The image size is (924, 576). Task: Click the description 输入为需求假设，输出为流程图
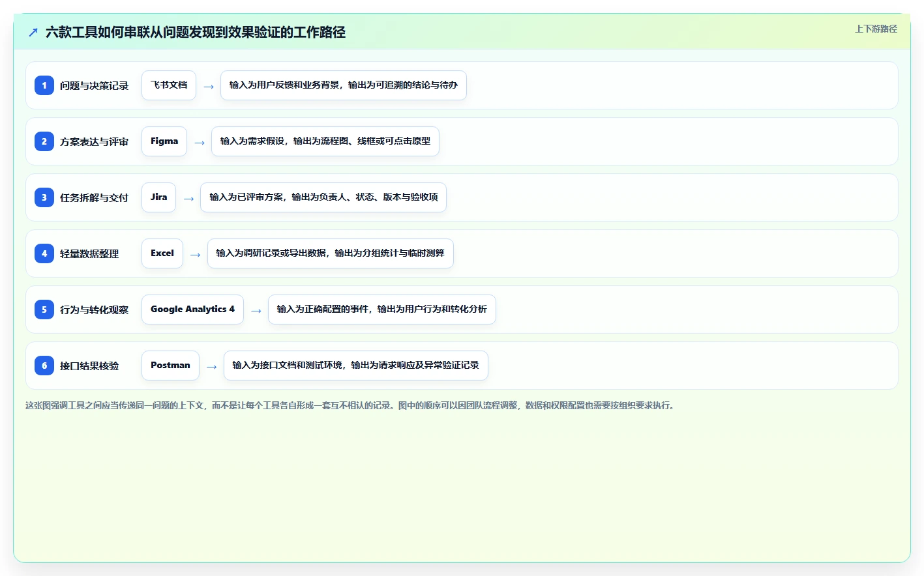tap(325, 141)
